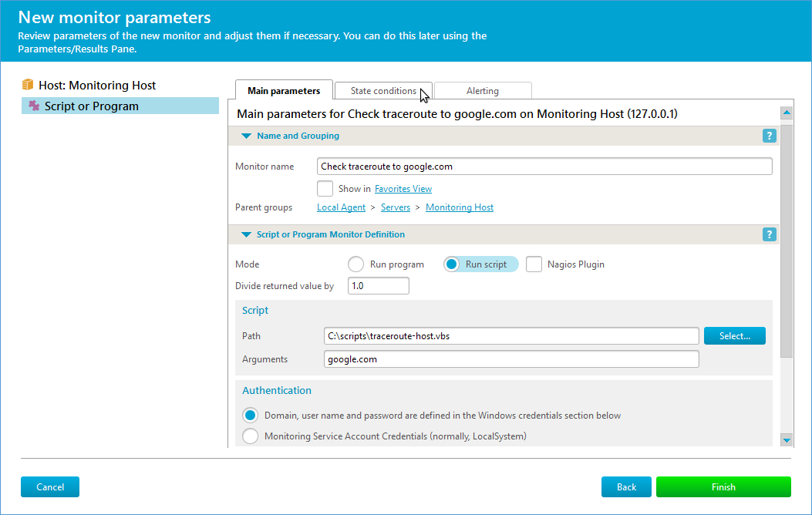Open help for Script or Program Monitor Definition
This screenshot has height=515, width=812.
click(x=769, y=234)
